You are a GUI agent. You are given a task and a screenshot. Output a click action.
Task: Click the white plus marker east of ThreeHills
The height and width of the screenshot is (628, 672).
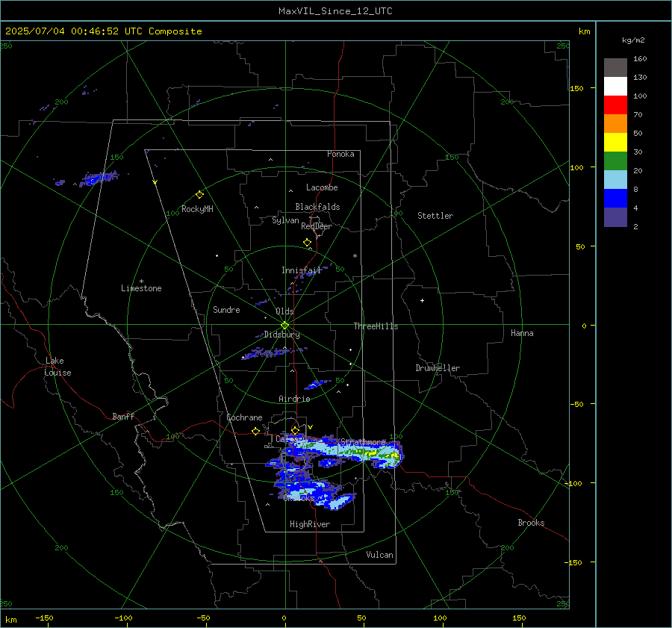(x=422, y=300)
